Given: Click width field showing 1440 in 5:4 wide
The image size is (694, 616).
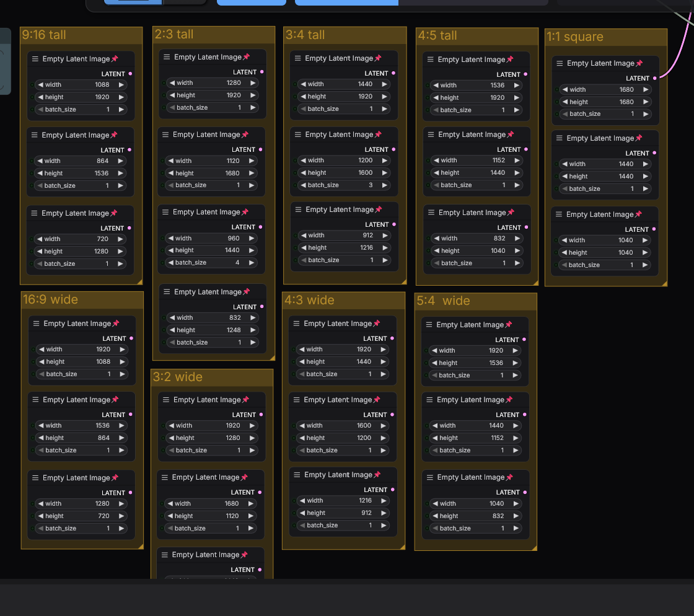Looking at the screenshot, I should (474, 425).
